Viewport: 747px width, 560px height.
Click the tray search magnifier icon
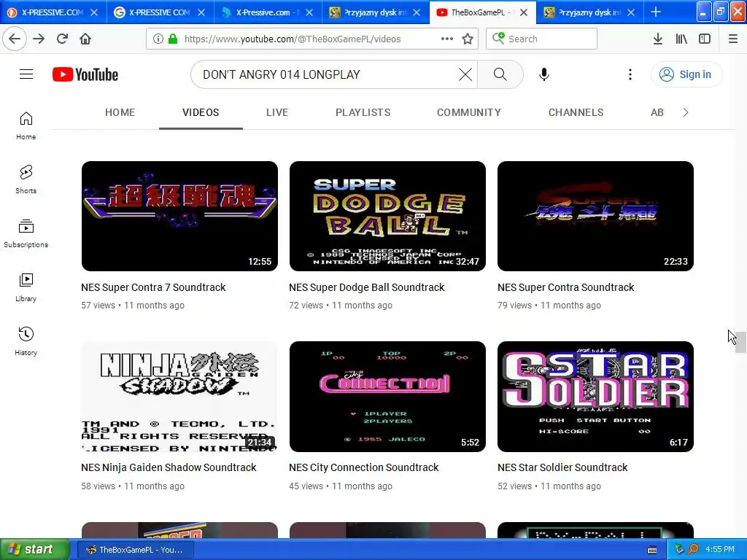[693, 549]
